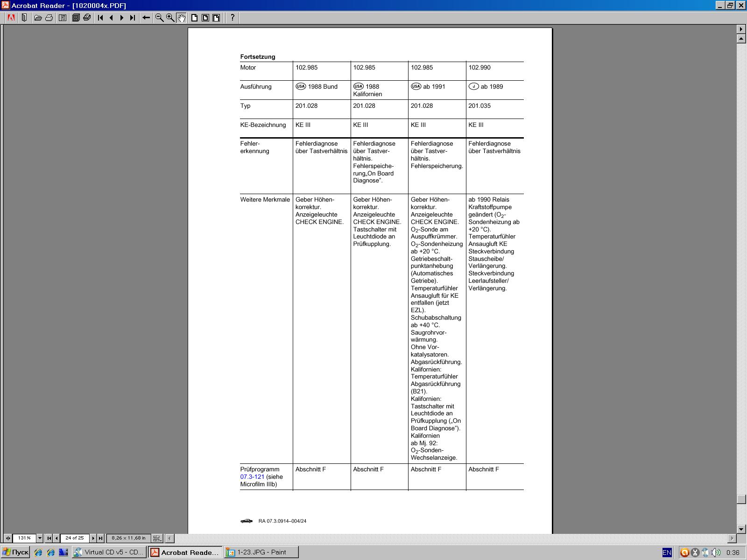Click the 8,26 x 11,68 in page size

coord(128,538)
